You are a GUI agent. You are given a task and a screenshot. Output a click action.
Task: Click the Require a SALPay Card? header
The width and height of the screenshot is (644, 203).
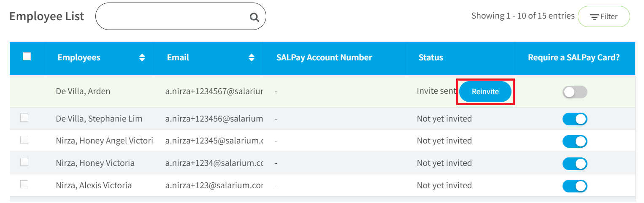[574, 58]
